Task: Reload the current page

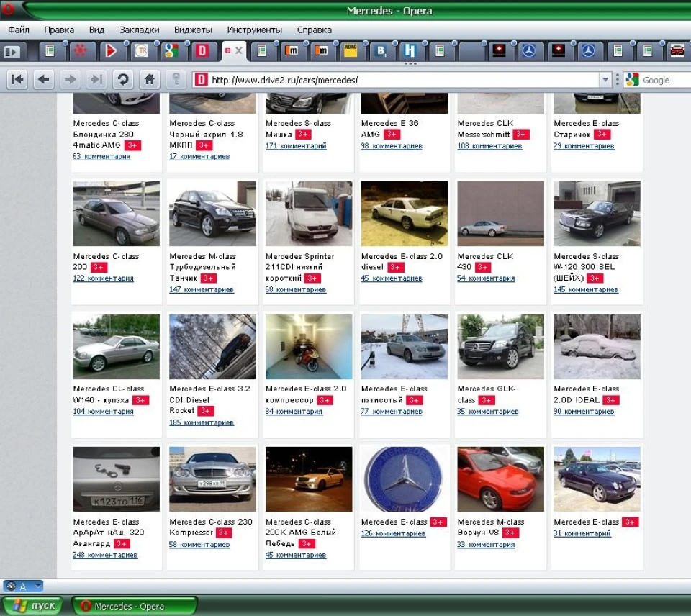Action: point(123,79)
